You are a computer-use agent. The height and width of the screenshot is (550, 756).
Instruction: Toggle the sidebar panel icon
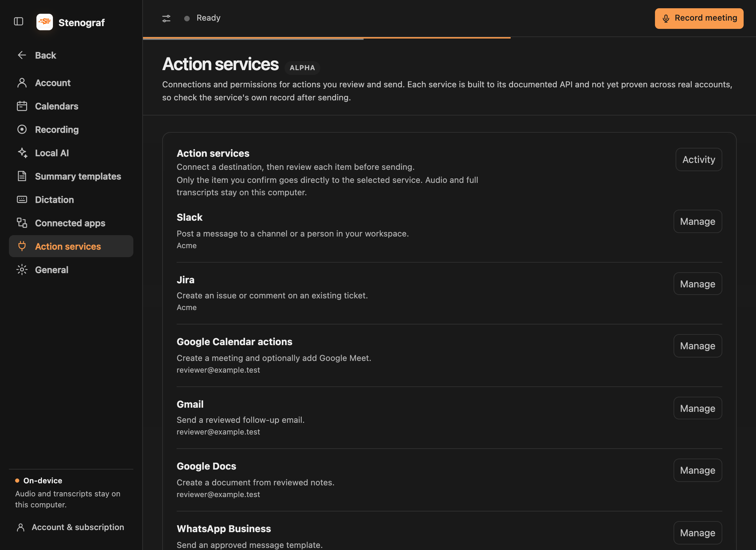click(x=19, y=22)
